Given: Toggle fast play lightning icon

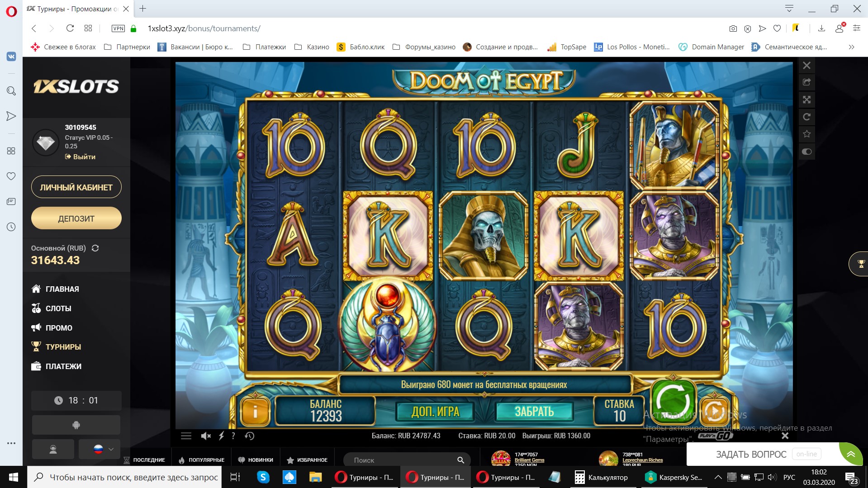Looking at the screenshot, I should [221, 436].
